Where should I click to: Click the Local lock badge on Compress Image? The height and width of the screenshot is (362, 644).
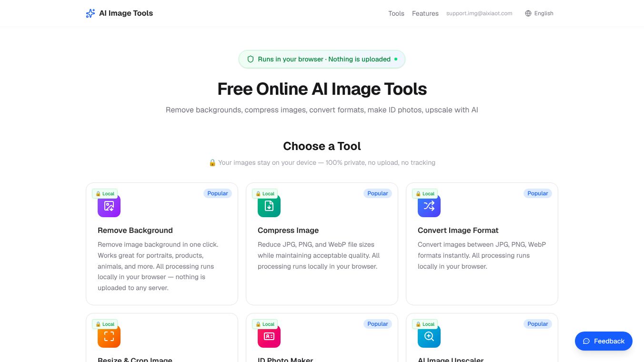(x=265, y=193)
